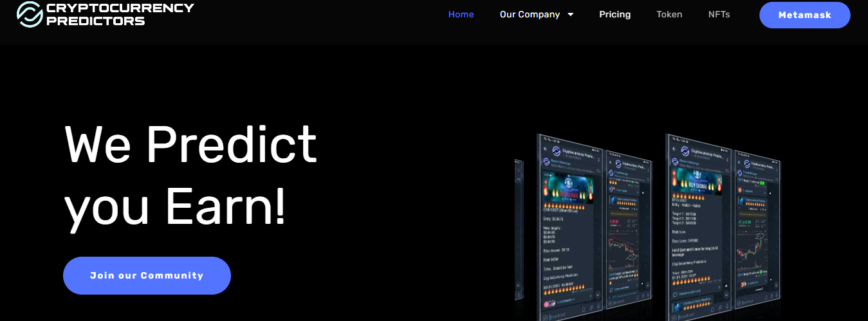
Task: Navigate to the Token page
Action: click(x=669, y=14)
